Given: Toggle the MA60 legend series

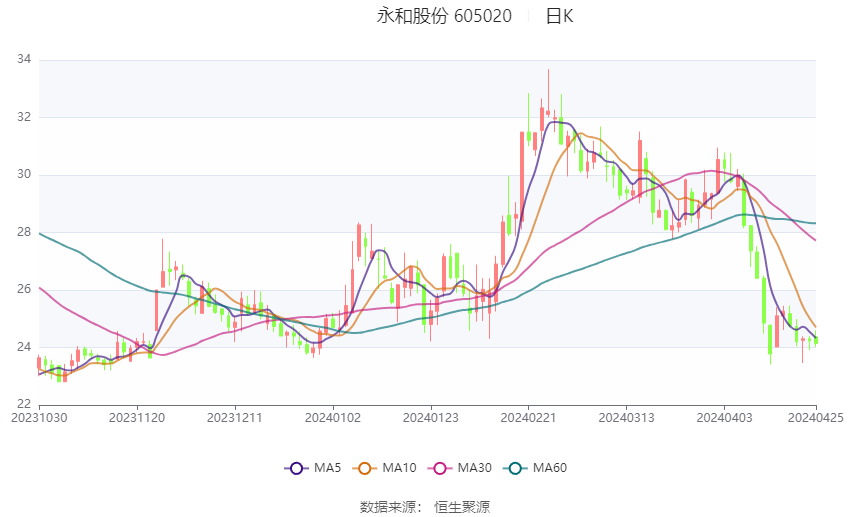Looking at the screenshot, I should pyautogui.click(x=535, y=468).
